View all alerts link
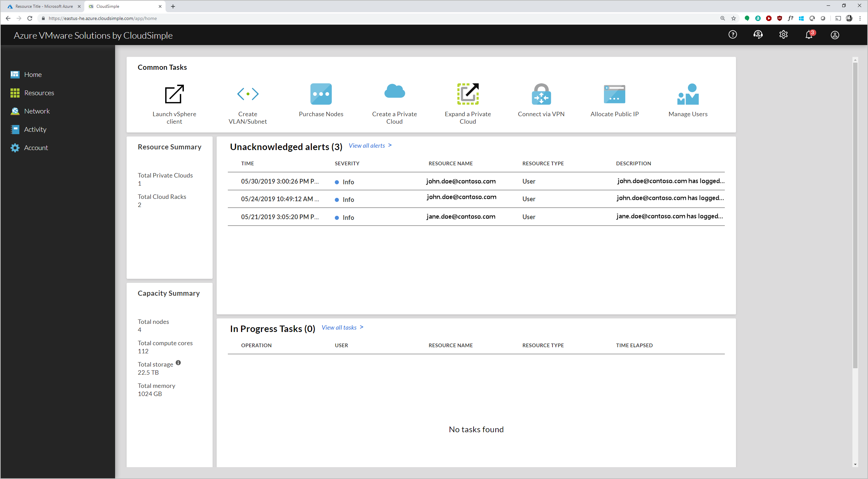Viewport: 868px width, 479px height. (369, 146)
